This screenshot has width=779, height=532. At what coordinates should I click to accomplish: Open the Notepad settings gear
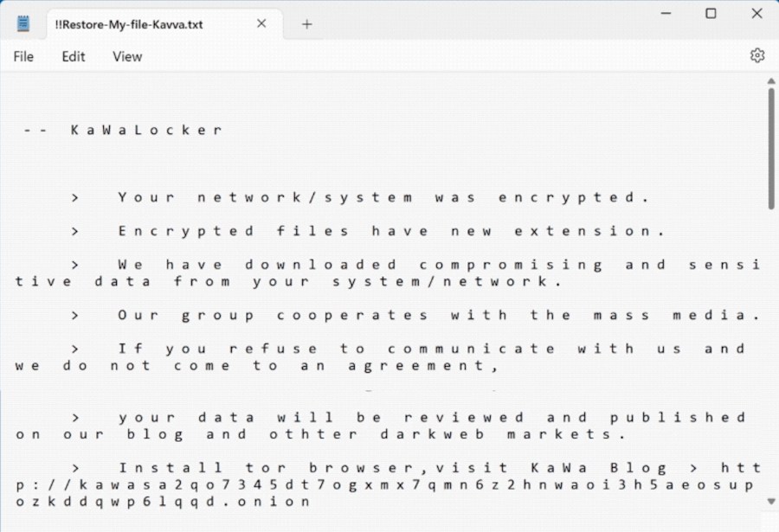pos(757,55)
